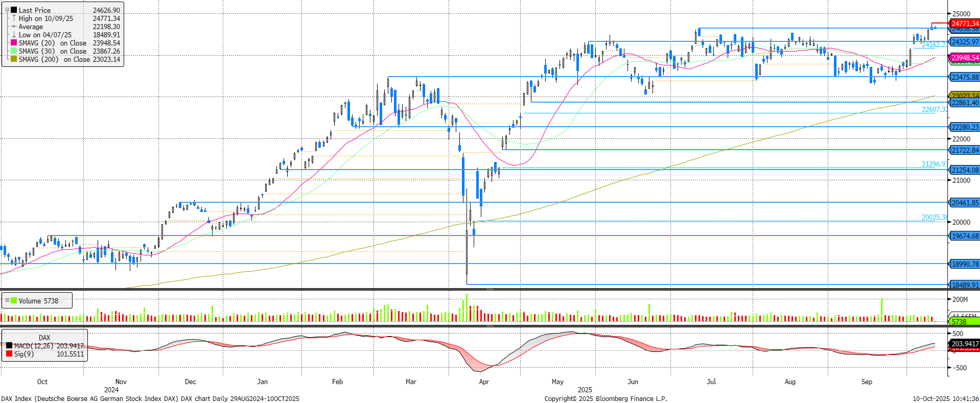Select the 18489.91 low price axis label

(964, 285)
